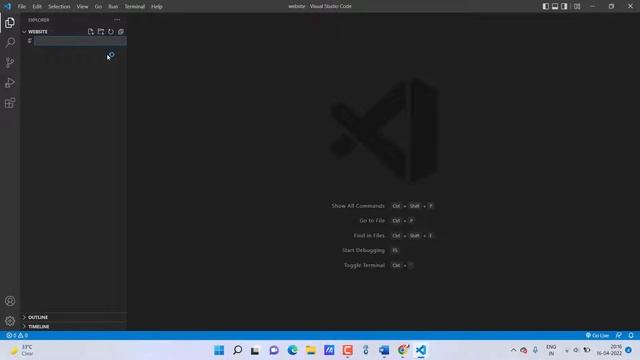The height and width of the screenshot is (360, 640).
Task: Click the feedback icon in status bar
Action: [x=619, y=335]
